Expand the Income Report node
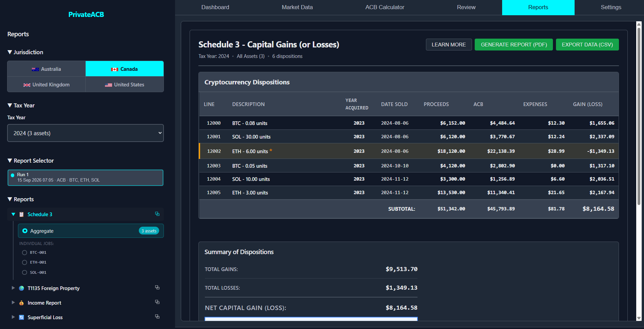Viewport: 644px width, 329px height. (13, 303)
